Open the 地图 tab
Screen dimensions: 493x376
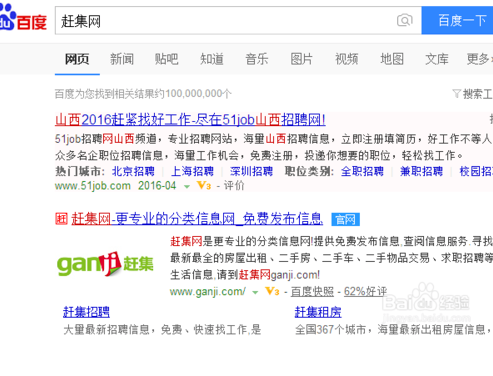(392, 59)
